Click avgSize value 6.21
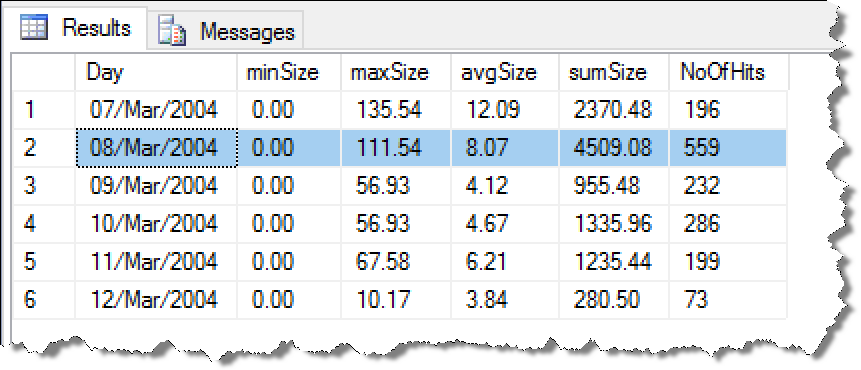Image resolution: width=861 pixels, height=370 pixels. (x=505, y=261)
